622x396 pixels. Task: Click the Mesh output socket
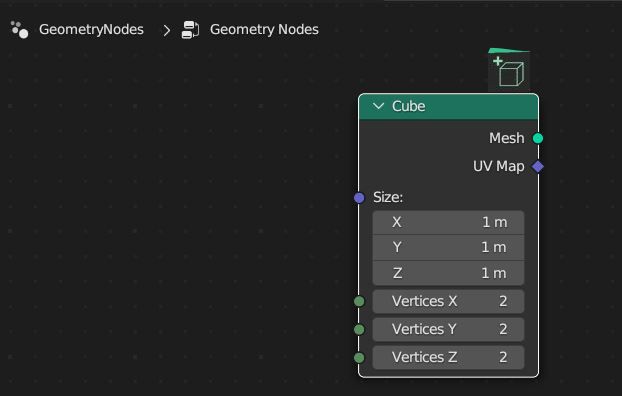(x=538, y=138)
